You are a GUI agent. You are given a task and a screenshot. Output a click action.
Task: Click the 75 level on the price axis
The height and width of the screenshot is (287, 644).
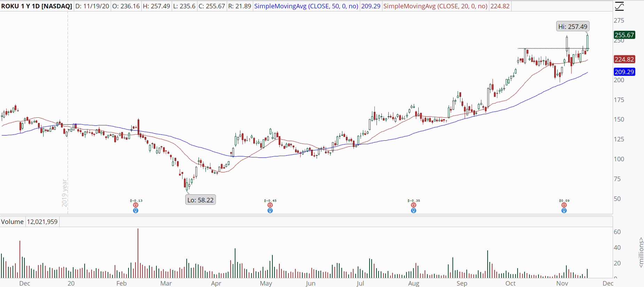[x=617, y=179]
